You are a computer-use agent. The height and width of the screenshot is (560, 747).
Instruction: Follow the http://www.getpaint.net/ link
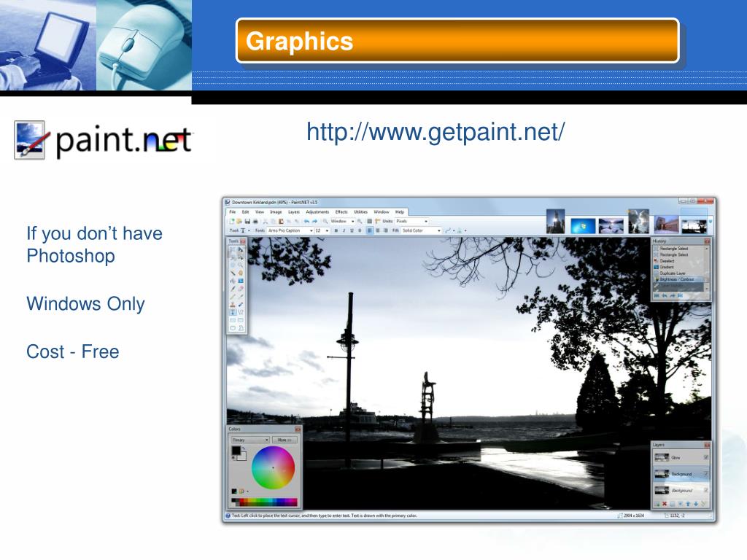pyautogui.click(x=436, y=132)
